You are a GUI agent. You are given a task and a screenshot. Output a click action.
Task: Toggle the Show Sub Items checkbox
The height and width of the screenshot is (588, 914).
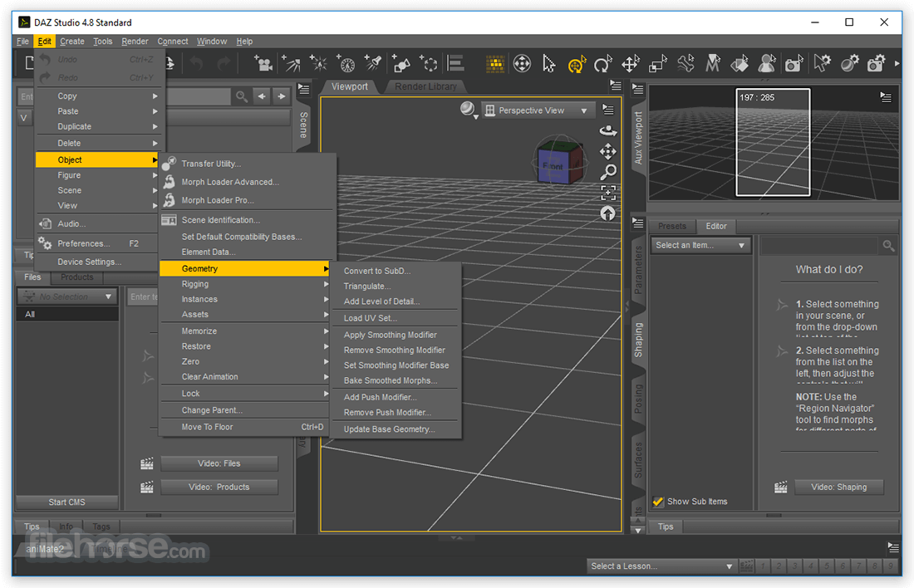pyautogui.click(x=658, y=501)
